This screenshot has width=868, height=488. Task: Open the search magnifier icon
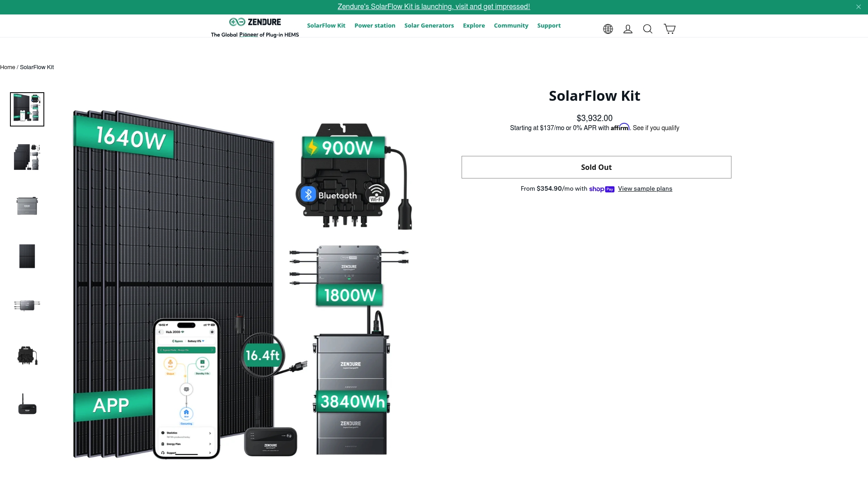coord(648,29)
